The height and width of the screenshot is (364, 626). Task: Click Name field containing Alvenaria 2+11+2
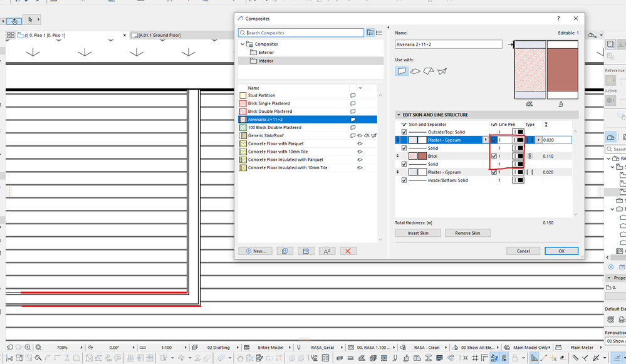click(448, 44)
